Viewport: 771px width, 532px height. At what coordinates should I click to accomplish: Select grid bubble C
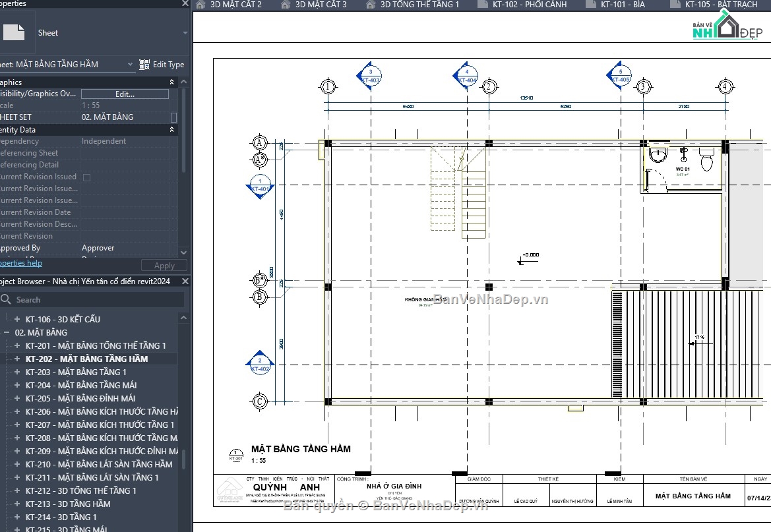point(260,401)
